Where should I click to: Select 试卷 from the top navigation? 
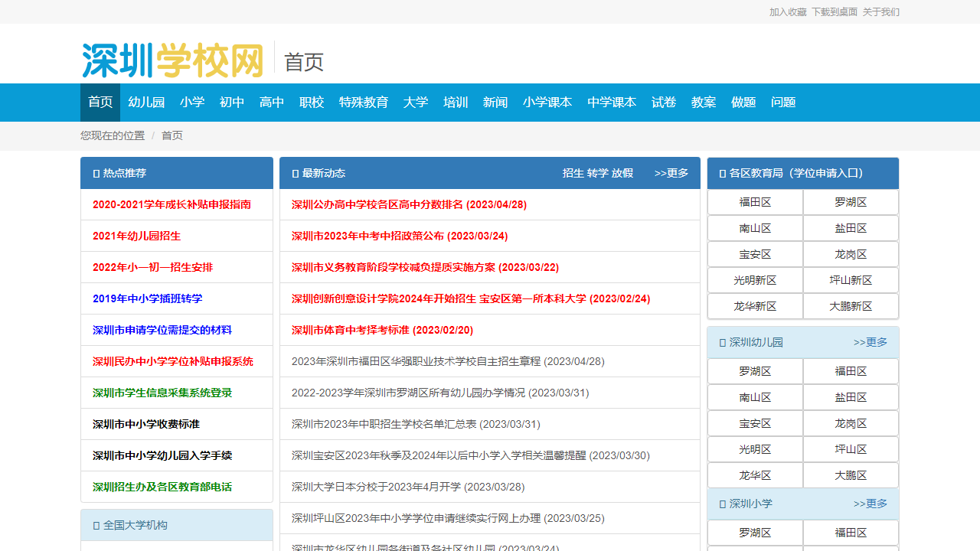(664, 103)
